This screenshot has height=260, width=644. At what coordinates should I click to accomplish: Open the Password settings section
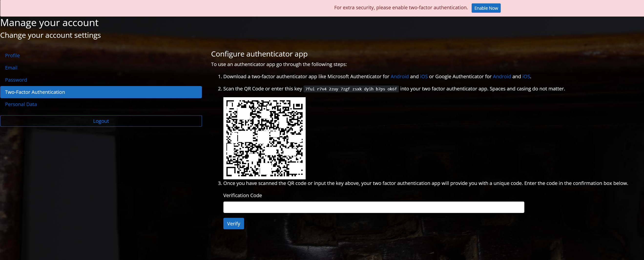(16, 80)
